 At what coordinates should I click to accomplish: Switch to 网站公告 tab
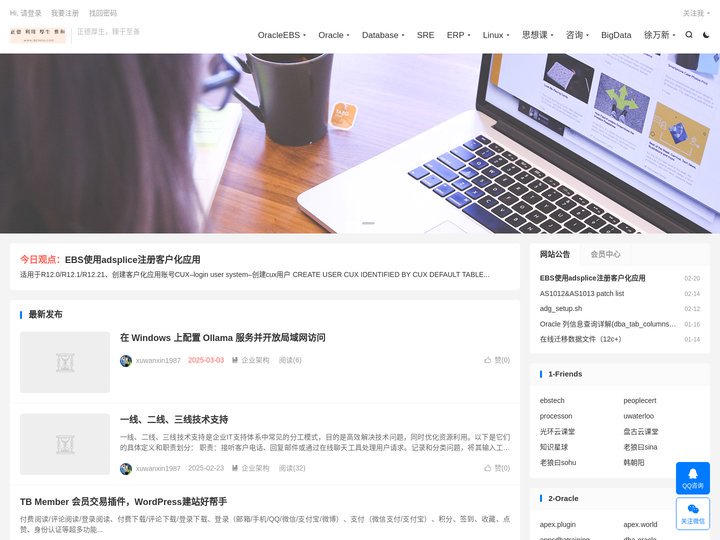(555, 254)
